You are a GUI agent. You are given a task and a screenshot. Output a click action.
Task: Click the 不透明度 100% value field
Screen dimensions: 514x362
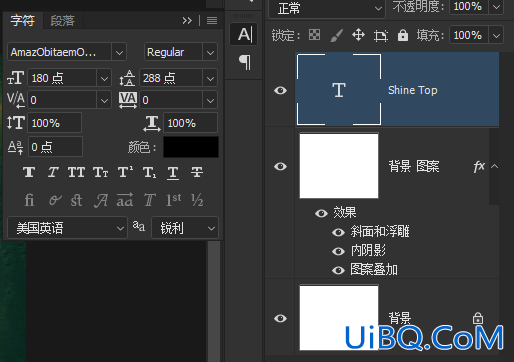[468, 7]
